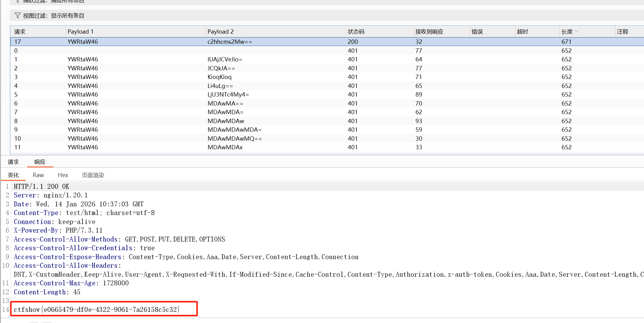Select the 页面渲染 view tab
Image resolution: width=644 pixels, height=323 pixels.
[93, 175]
